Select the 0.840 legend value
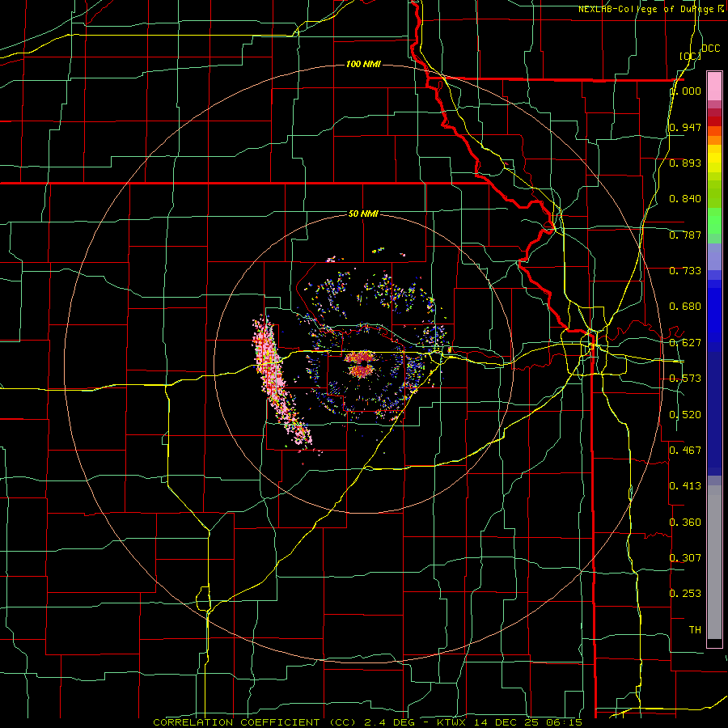 (x=685, y=199)
